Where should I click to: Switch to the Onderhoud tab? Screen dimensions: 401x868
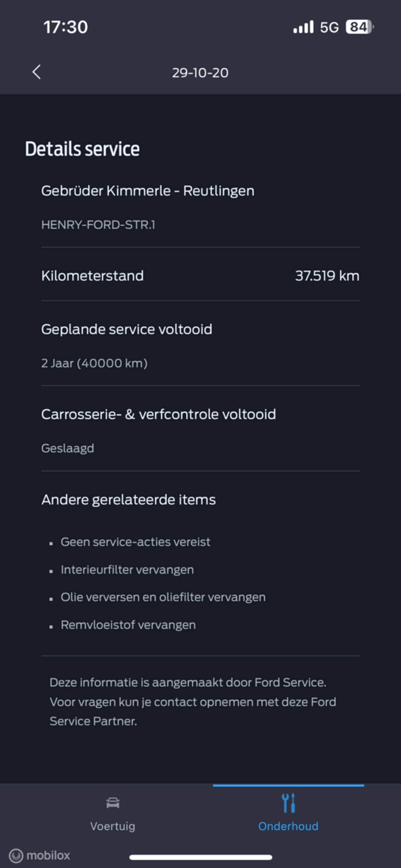pos(288,813)
